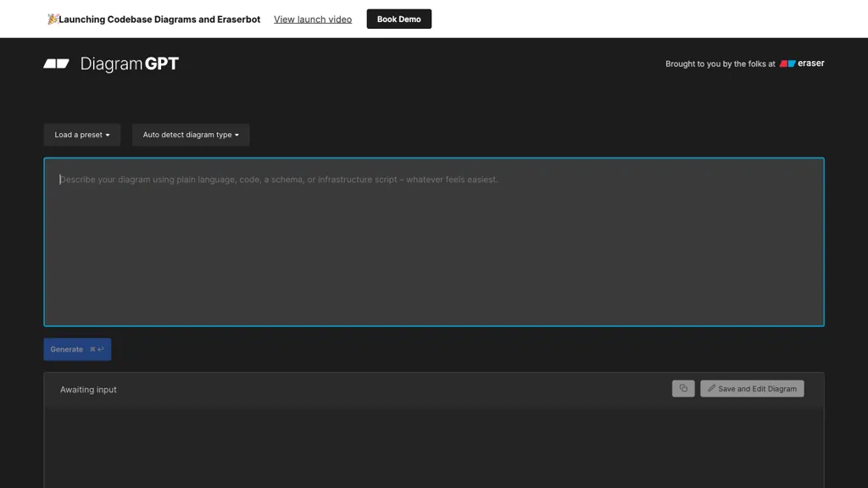The image size is (868, 488).
Task: Click the copy diagram icon button
Action: 683,388
